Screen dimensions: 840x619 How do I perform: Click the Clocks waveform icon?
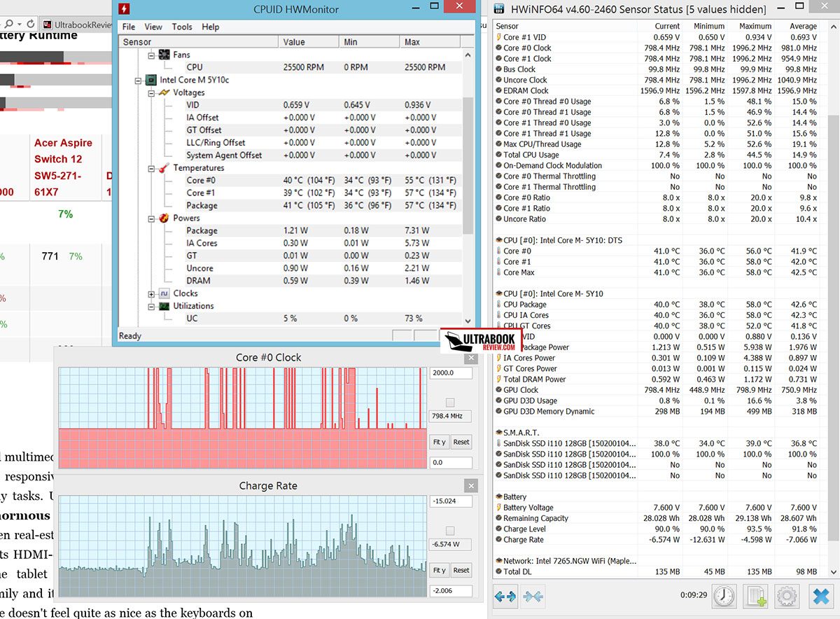point(164,293)
